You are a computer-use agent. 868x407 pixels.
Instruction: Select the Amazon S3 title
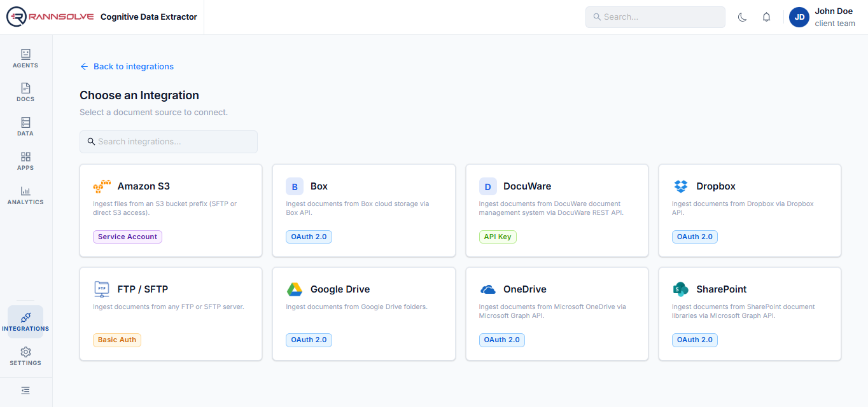[x=144, y=186]
